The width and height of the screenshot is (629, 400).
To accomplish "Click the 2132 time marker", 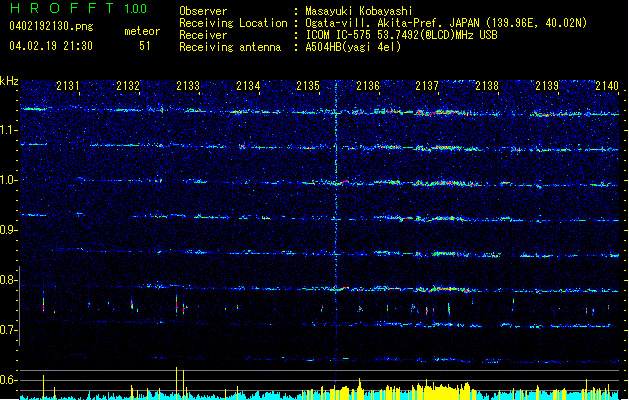I will click(128, 86).
